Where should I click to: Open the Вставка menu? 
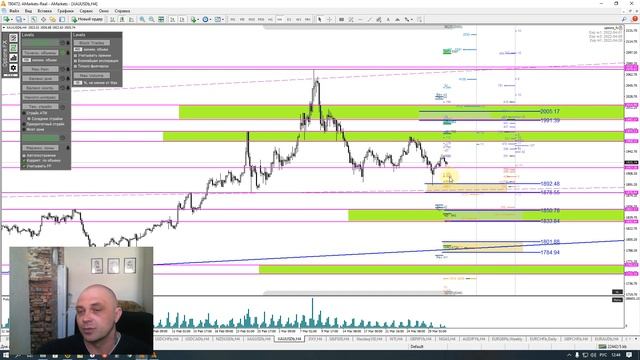coord(44,11)
